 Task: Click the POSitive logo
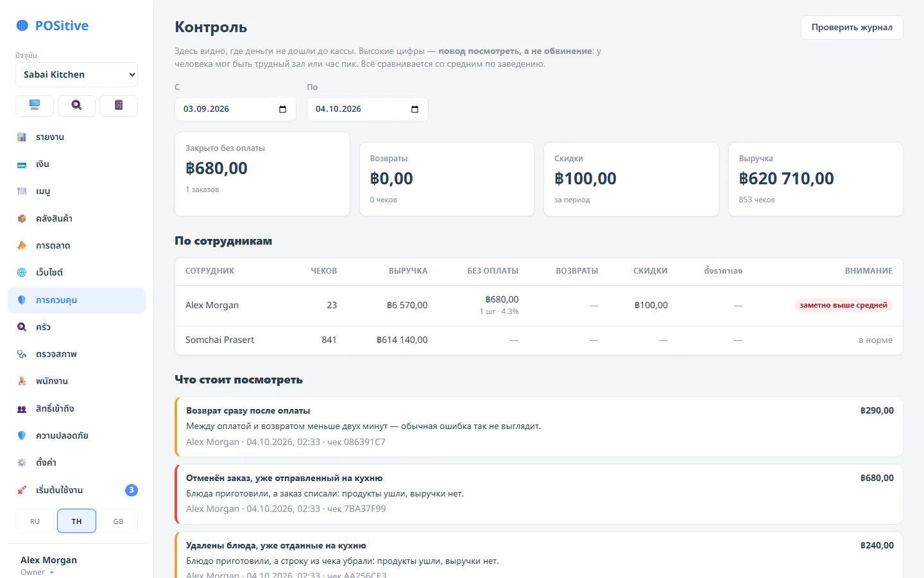tap(52, 26)
